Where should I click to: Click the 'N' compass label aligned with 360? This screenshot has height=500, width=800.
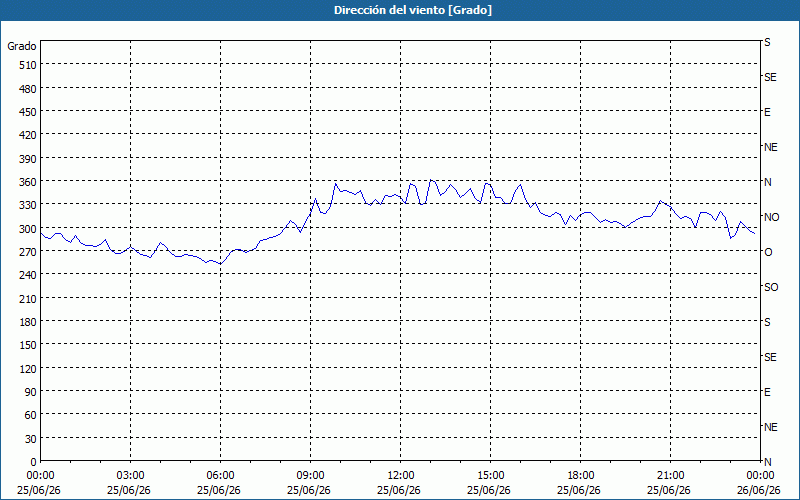click(768, 182)
